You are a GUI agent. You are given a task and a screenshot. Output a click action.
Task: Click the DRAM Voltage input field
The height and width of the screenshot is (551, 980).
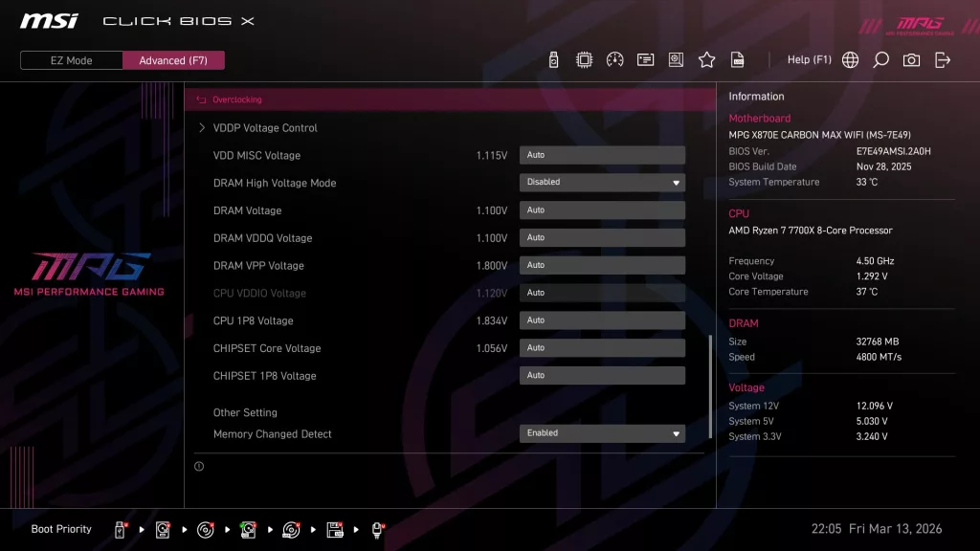602,209
